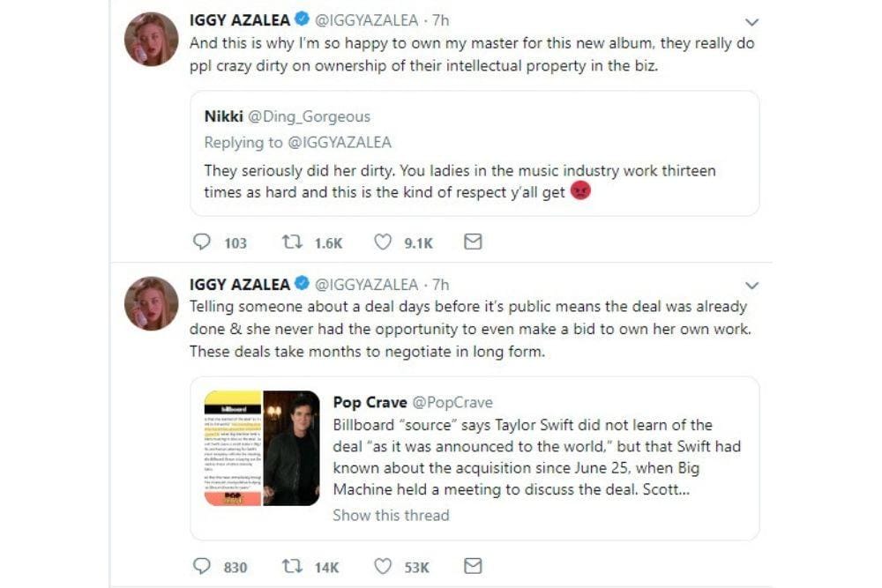Screen dimensions: 882x588
Task: Click "Show this thread" in Pop Crave quote
Action: 391,515
